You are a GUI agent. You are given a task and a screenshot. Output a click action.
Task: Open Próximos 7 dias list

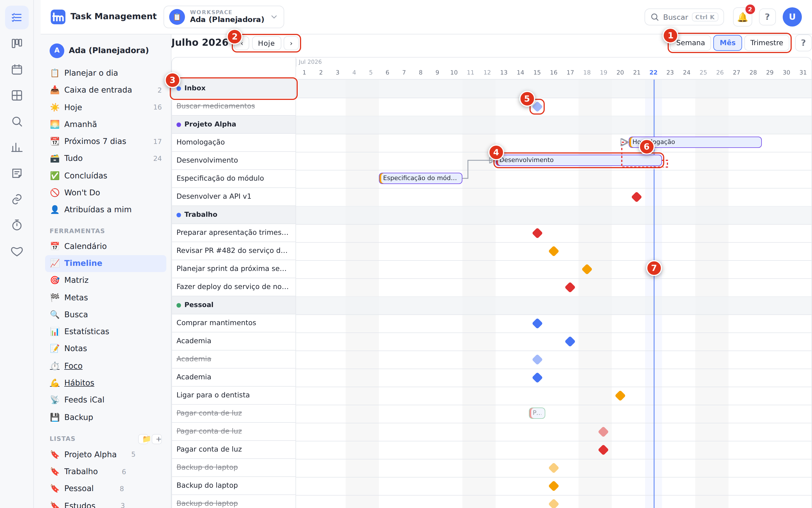106,141
